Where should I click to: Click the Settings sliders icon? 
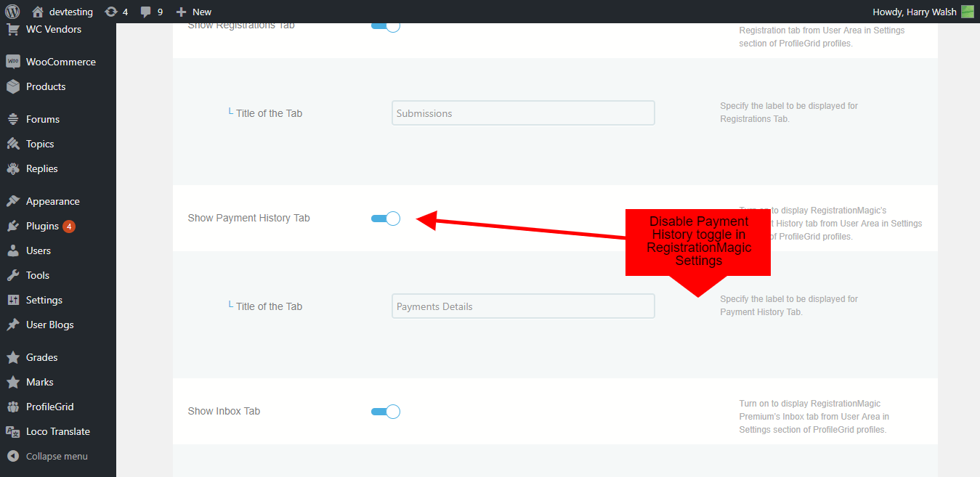(12, 300)
